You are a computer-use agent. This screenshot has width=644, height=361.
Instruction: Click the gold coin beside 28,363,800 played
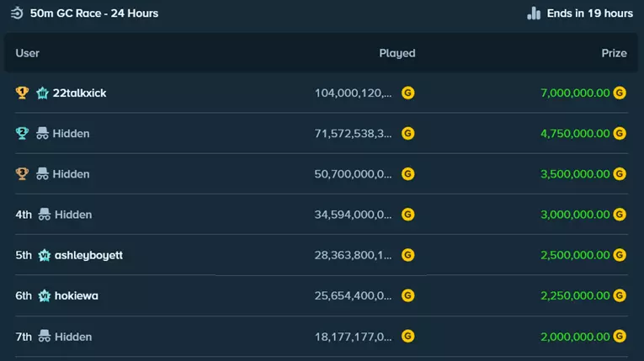tap(407, 255)
